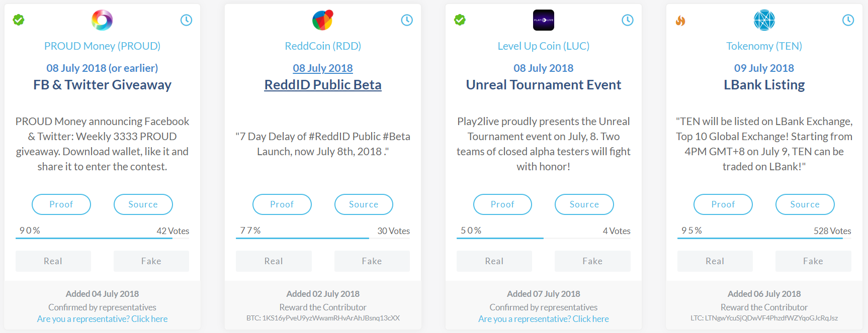Click representative link under PROUD Money card
The image size is (868, 333).
click(102, 319)
